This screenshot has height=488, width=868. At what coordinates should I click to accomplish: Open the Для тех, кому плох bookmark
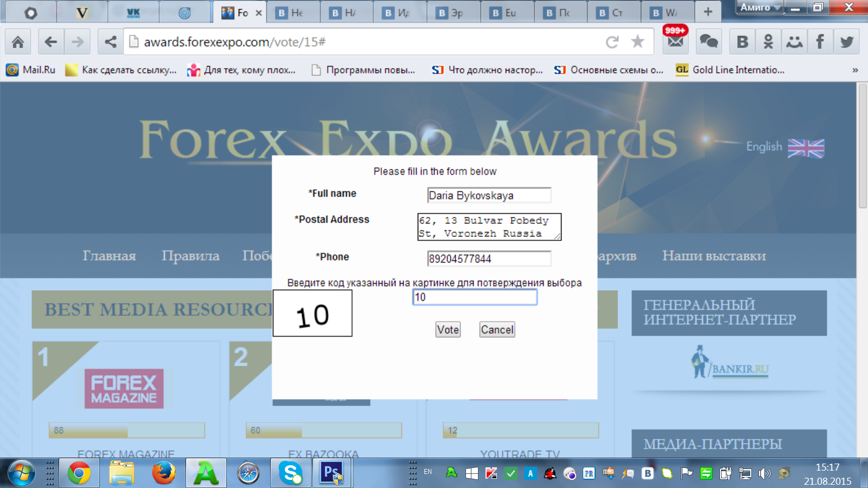(241, 70)
